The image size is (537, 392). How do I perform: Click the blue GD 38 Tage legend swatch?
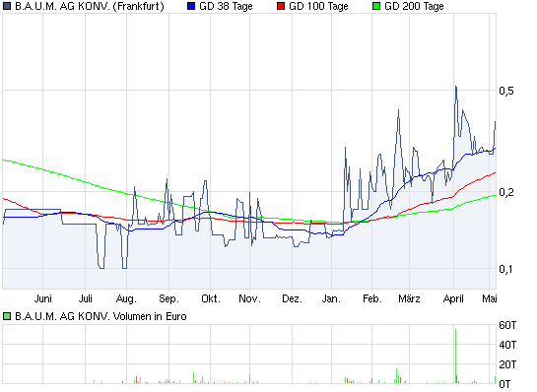pyautogui.click(x=191, y=6)
